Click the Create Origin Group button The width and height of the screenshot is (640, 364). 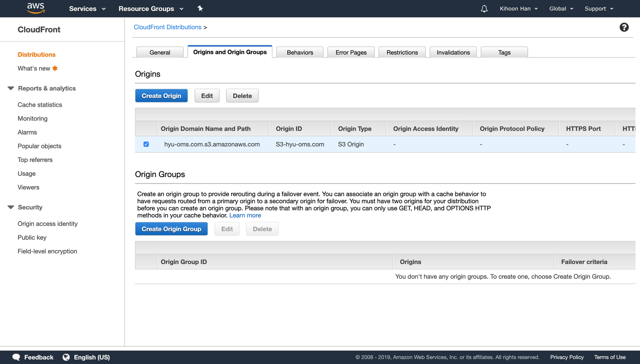pos(172,229)
